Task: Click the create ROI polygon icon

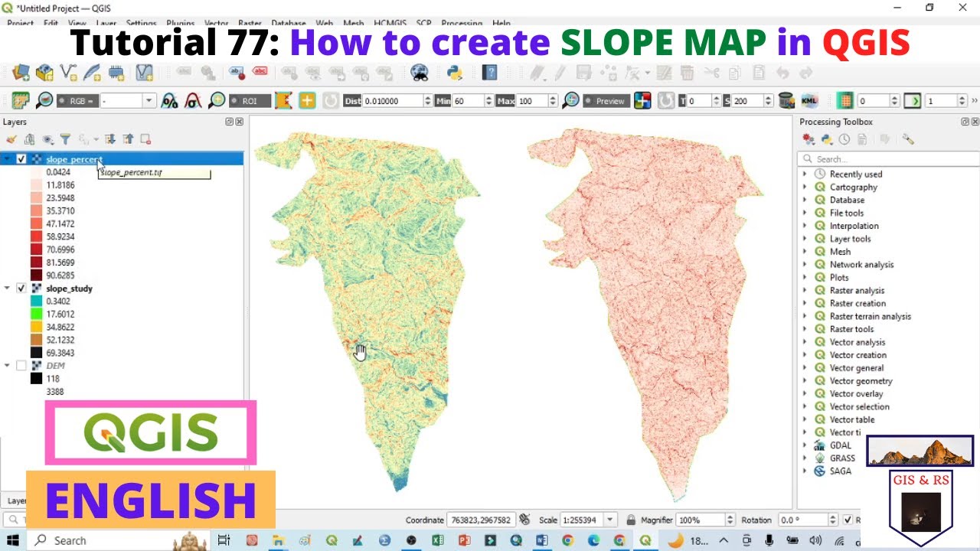Action: click(283, 100)
